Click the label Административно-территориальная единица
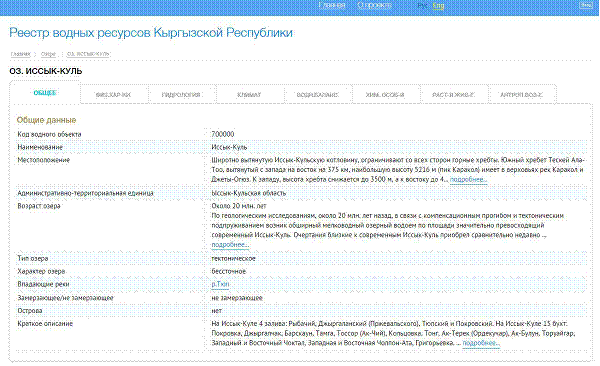Screen dimensions: 600x366 [x=85, y=193]
